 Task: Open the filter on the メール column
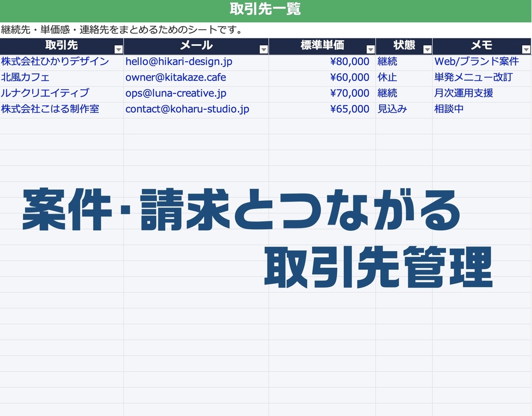[x=264, y=48]
